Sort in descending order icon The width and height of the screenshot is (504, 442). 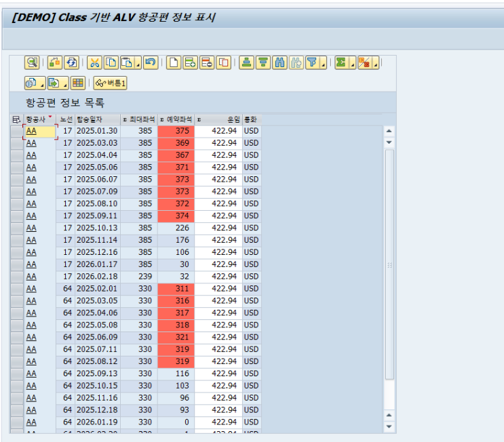coord(263,62)
